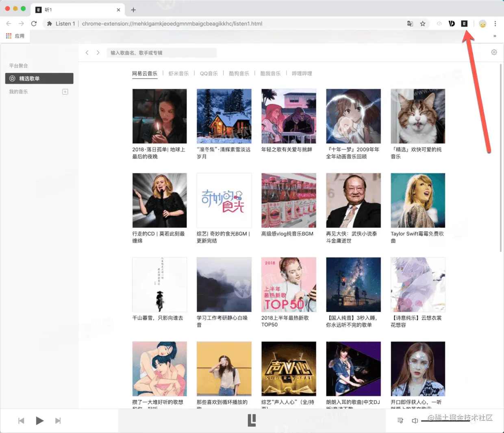Open 行走的CD Adele playlist cover
Screen dimensions: 504x433
tap(159, 200)
